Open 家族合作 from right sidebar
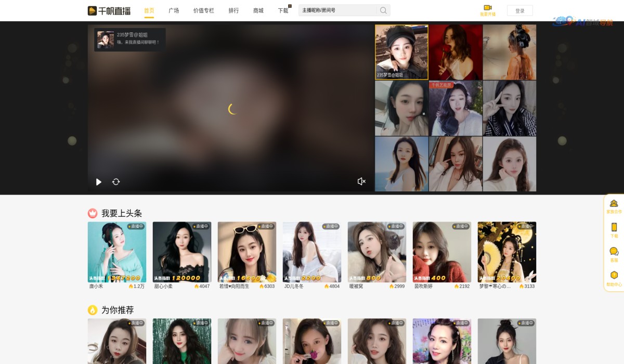This screenshot has width=624, height=364. 614,203
